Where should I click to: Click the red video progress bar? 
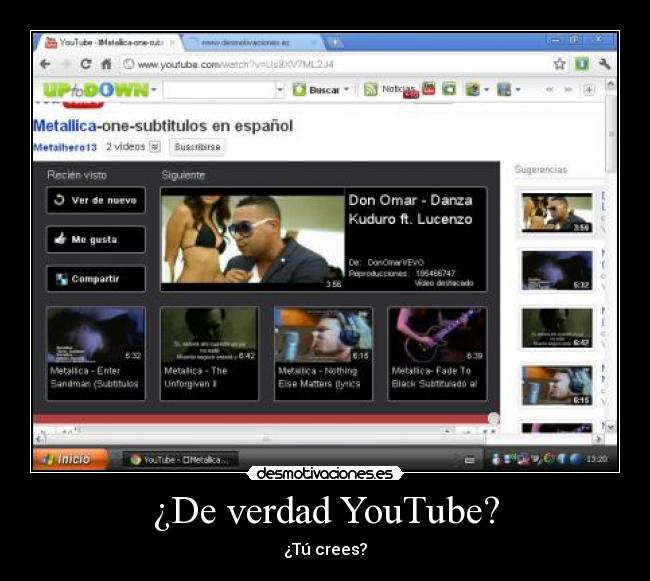click(x=261, y=419)
